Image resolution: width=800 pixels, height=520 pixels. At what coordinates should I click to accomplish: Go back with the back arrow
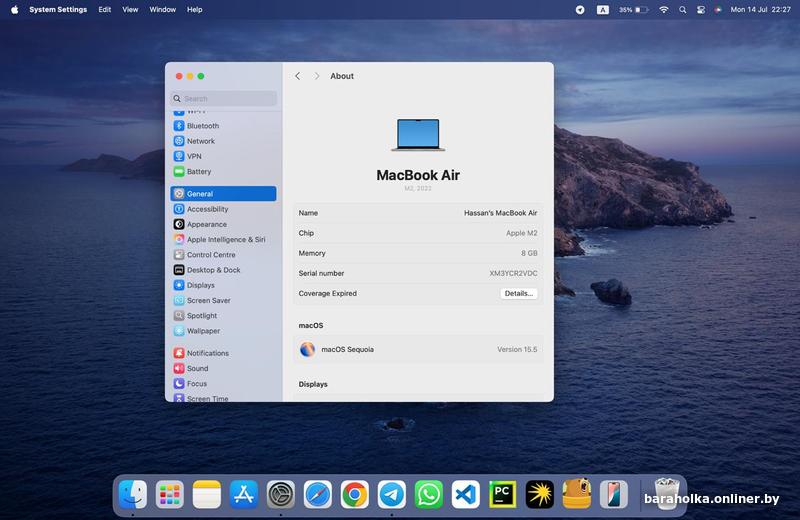297,76
